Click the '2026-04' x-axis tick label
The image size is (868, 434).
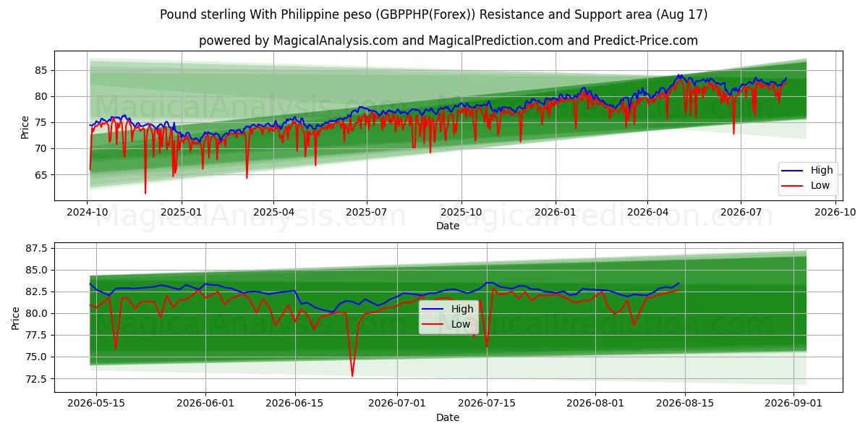pos(647,213)
